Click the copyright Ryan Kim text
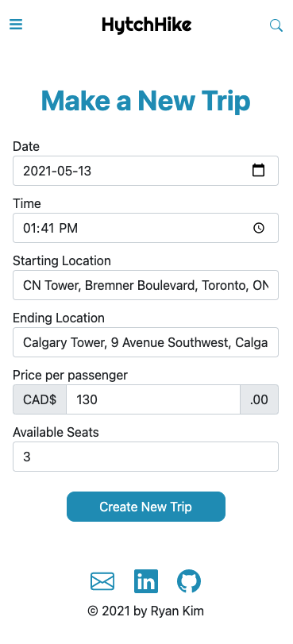 click(146, 611)
